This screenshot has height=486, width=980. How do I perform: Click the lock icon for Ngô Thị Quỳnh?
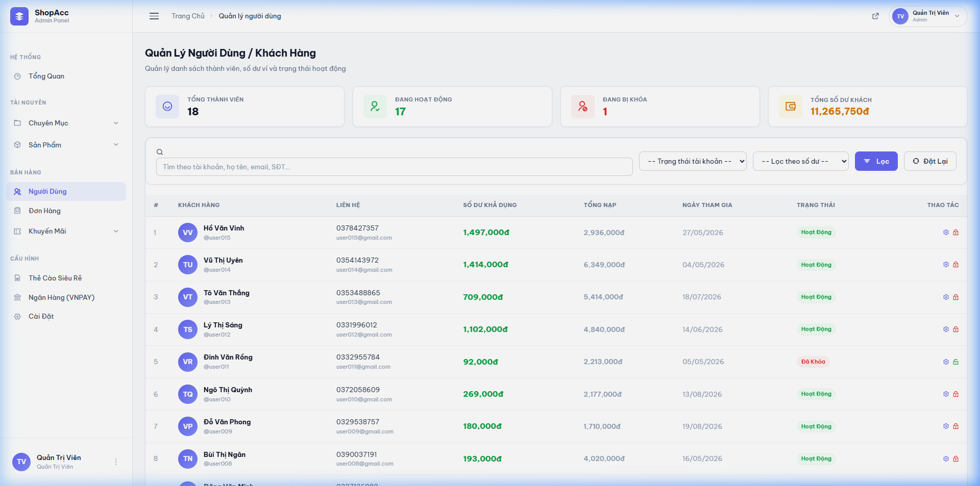[955, 394]
